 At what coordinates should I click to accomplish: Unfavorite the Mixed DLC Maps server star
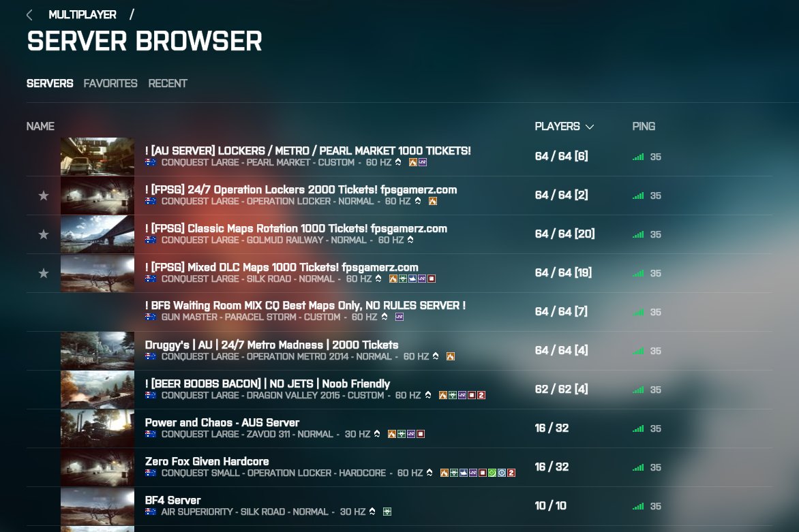pyautogui.click(x=44, y=273)
